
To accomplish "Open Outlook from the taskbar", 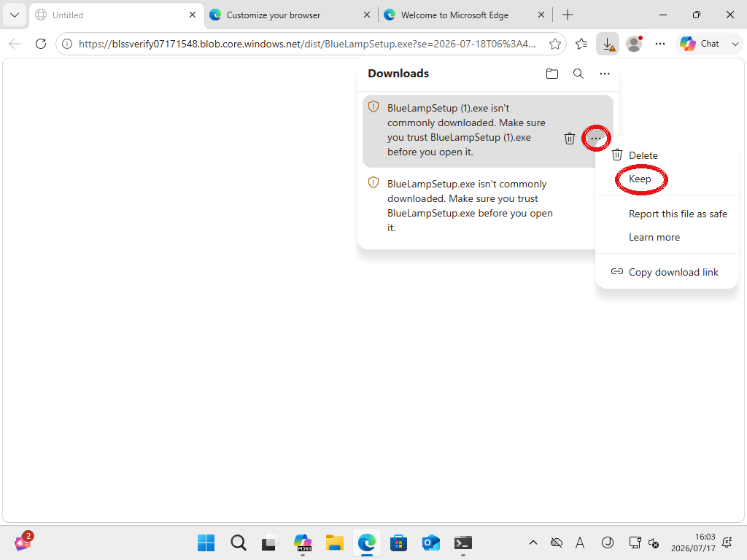I will click(430, 542).
